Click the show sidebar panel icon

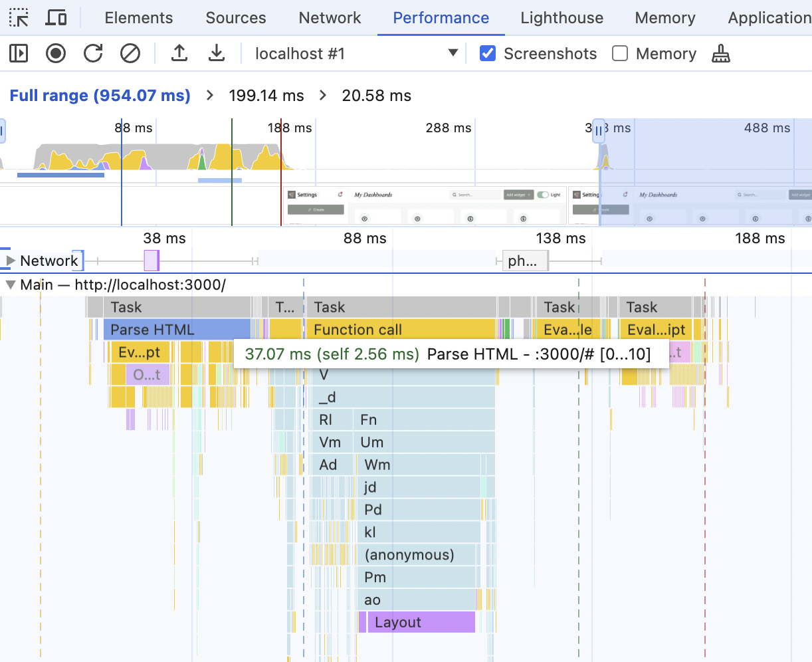(18, 53)
